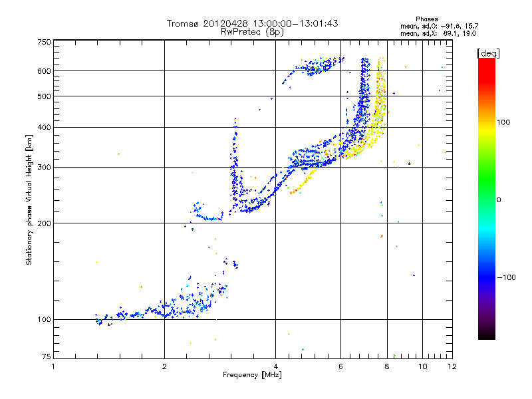The image size is (532, 399).
Task: Click the '4' x-axis tick label
Action: pos(276,366)
